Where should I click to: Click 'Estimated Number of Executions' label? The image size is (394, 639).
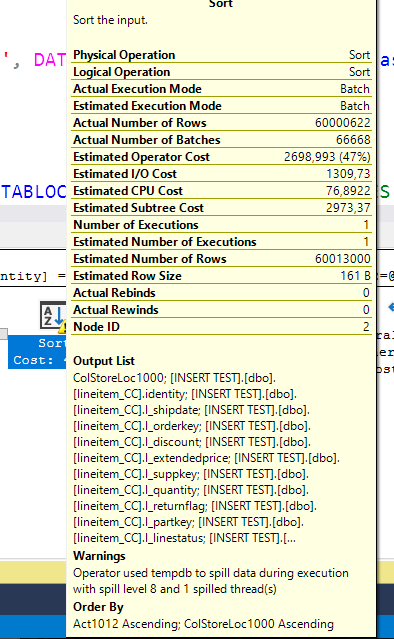[x=165, y=242]
